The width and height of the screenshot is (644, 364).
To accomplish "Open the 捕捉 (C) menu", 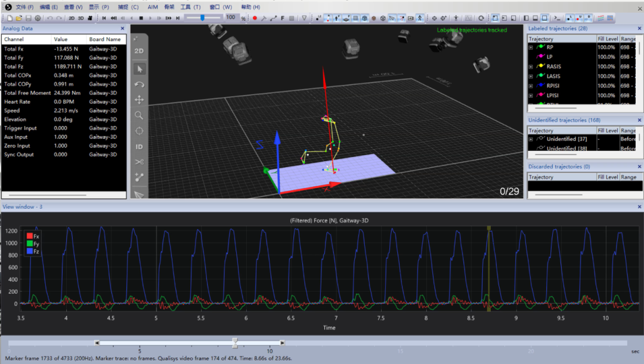I will tap(128, 7).
